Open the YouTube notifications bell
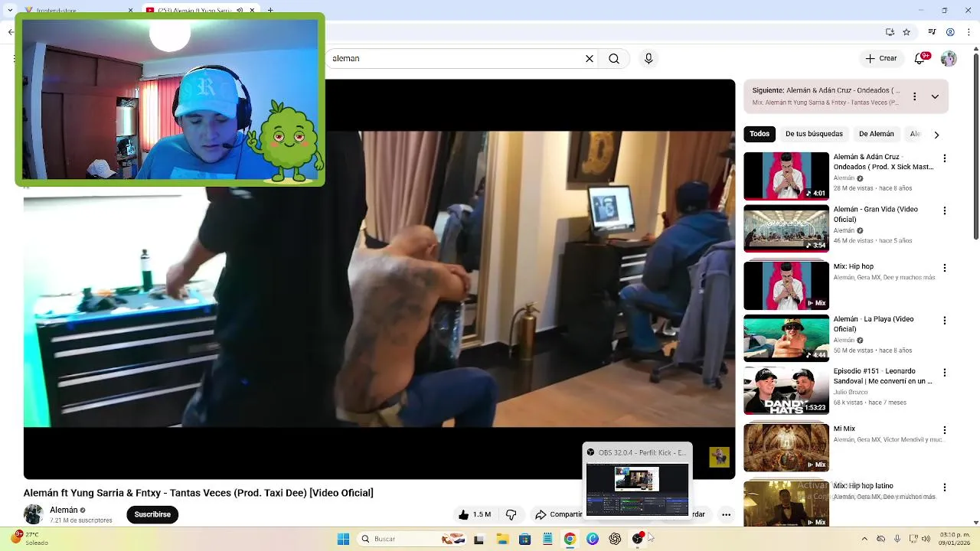This screenshot has height=551, width=980. click(921, 58)
